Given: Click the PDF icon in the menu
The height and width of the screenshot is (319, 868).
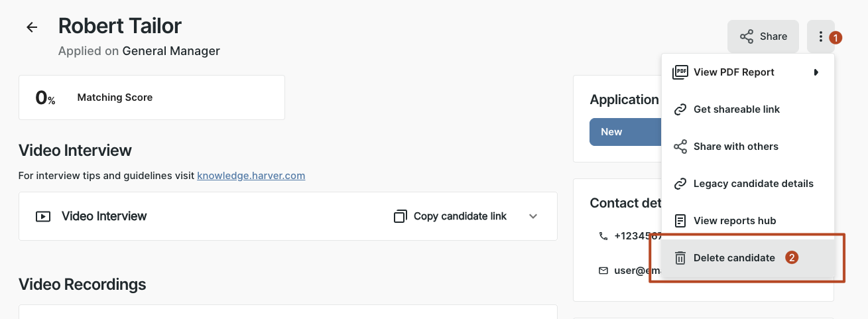Looking at the screenshot, I should [680, 72].
